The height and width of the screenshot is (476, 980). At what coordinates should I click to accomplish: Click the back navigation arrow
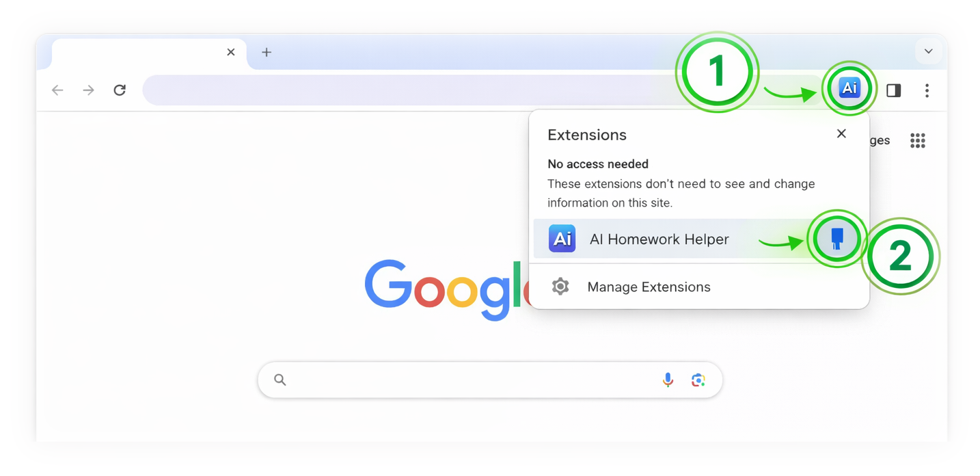[x=57, y=90]
